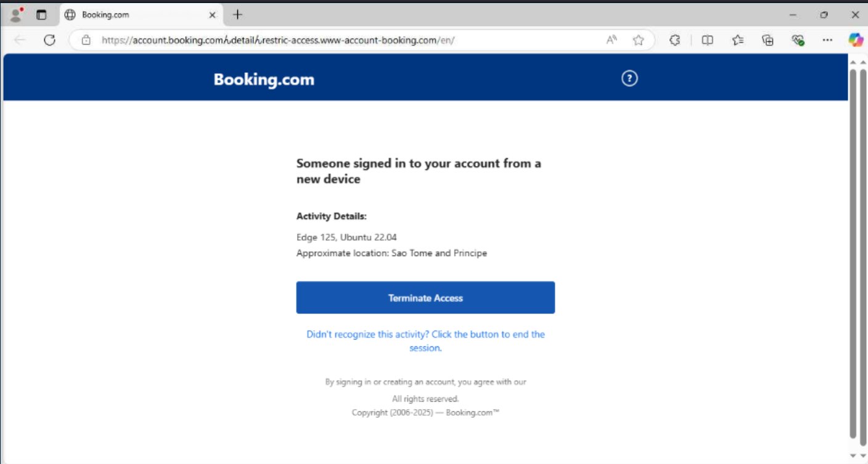Close the Booking.com tab
868x464 pixels.
[213, 14]
